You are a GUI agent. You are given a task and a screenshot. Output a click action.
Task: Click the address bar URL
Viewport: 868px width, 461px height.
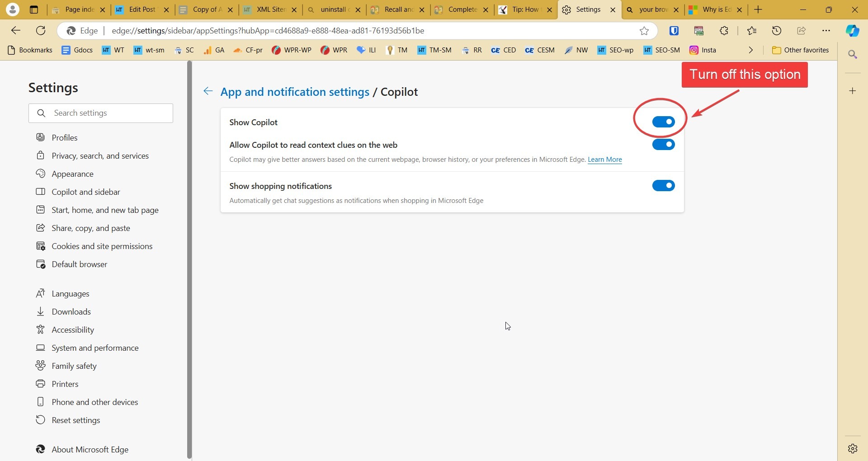(x=268, y=30)
